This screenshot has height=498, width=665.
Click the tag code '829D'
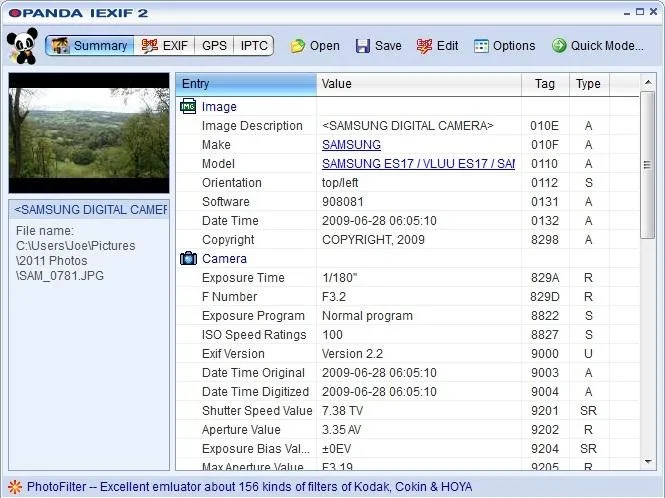tap(545, 297)
